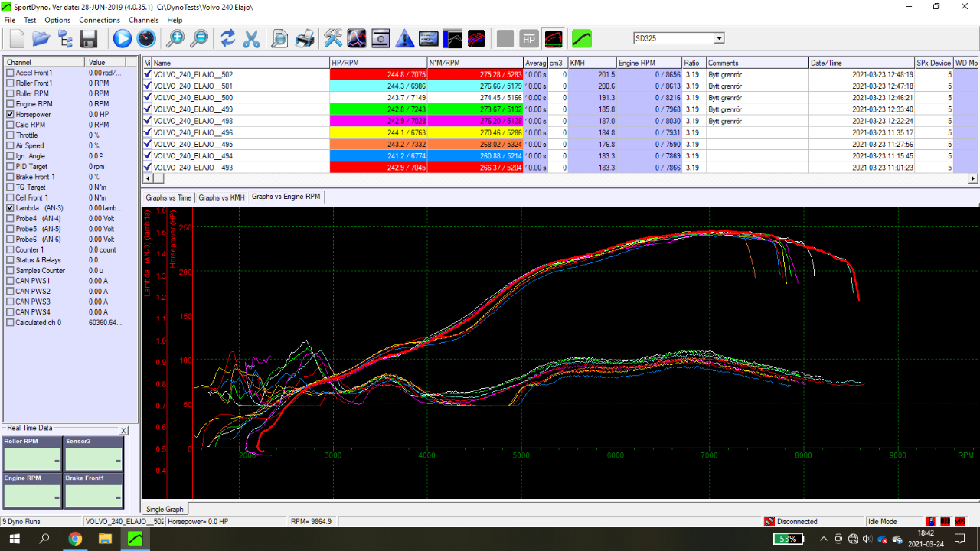Click the gray square toolbar icon
The height and width of the screenshot is (551, 980).
pyautogui.click(x=505, y=38)
